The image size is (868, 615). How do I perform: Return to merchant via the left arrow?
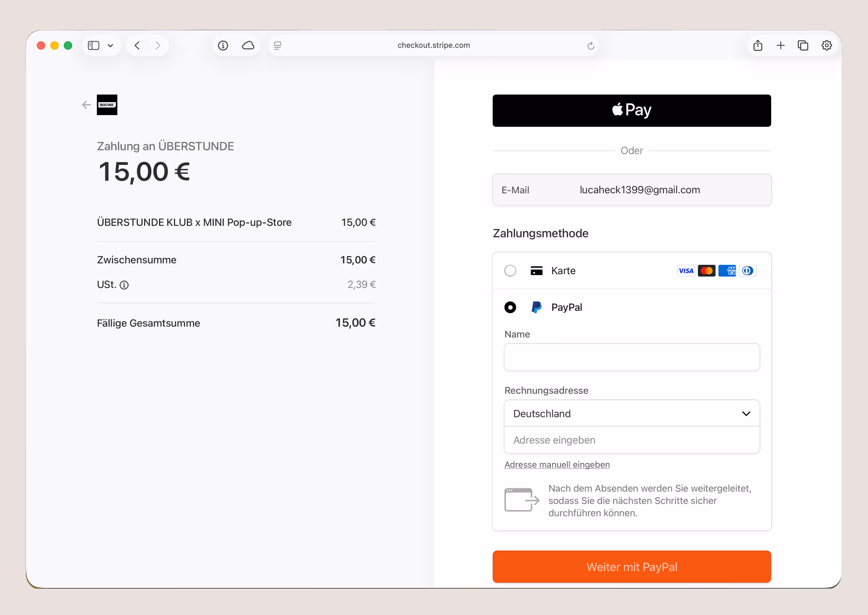pos(86,105)
